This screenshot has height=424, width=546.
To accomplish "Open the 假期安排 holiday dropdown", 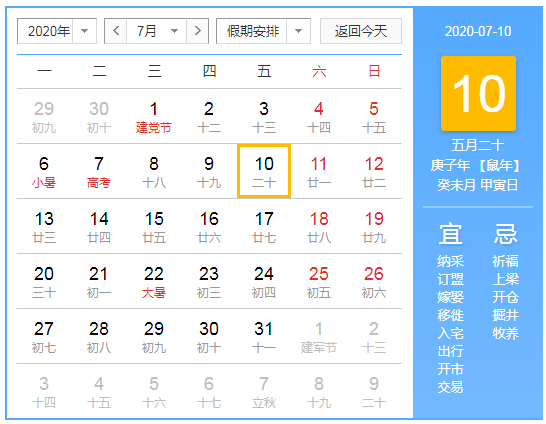I will pos(263,31).
